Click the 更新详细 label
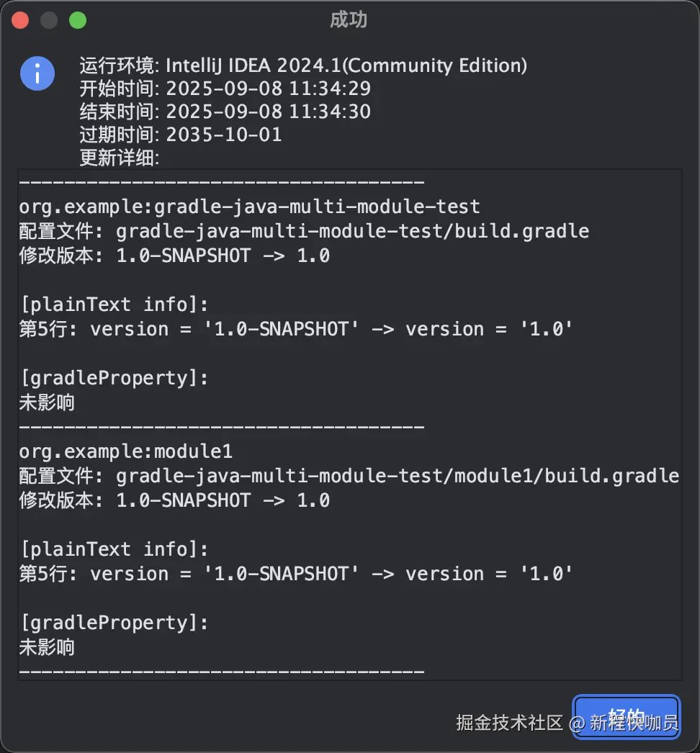 (x=117, y=158)
